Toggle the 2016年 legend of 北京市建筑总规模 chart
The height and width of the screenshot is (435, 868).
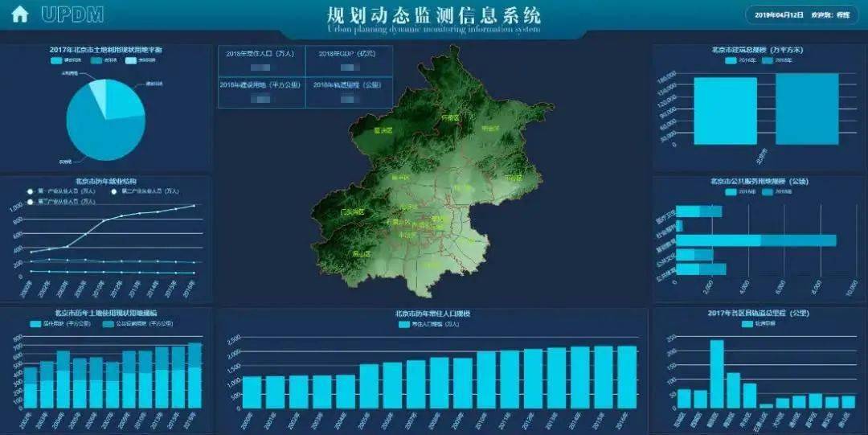[741, 60]
